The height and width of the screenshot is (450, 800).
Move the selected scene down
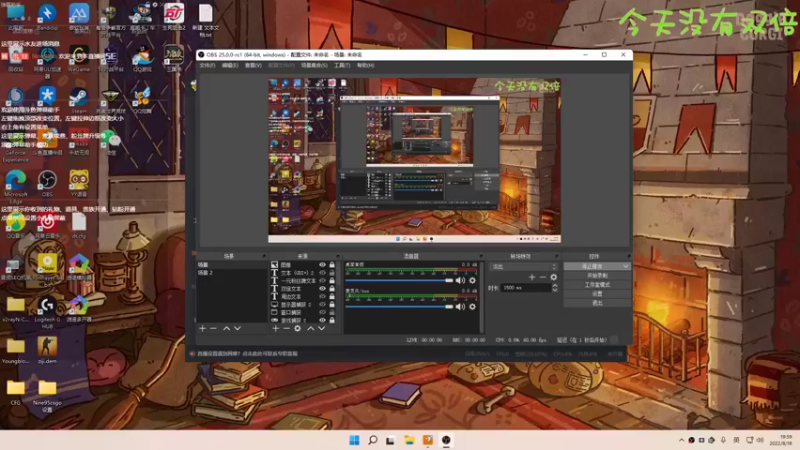click(237, 329)
